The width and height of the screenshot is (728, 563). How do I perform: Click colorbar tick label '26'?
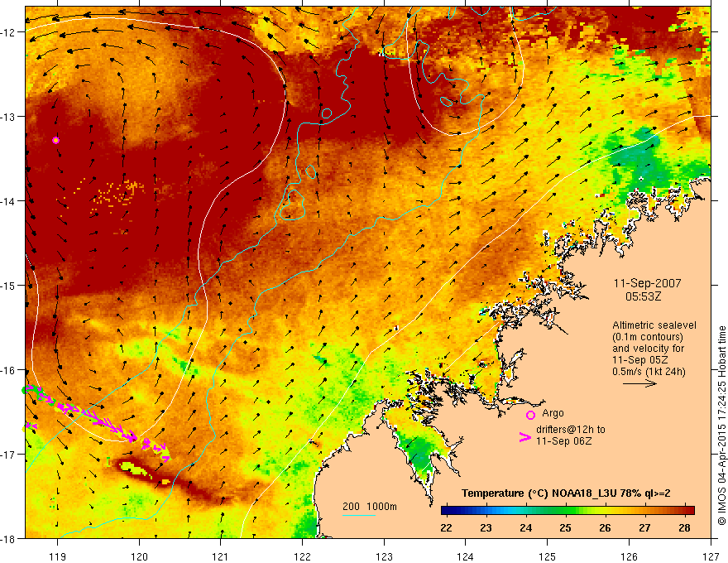[605, 528]
